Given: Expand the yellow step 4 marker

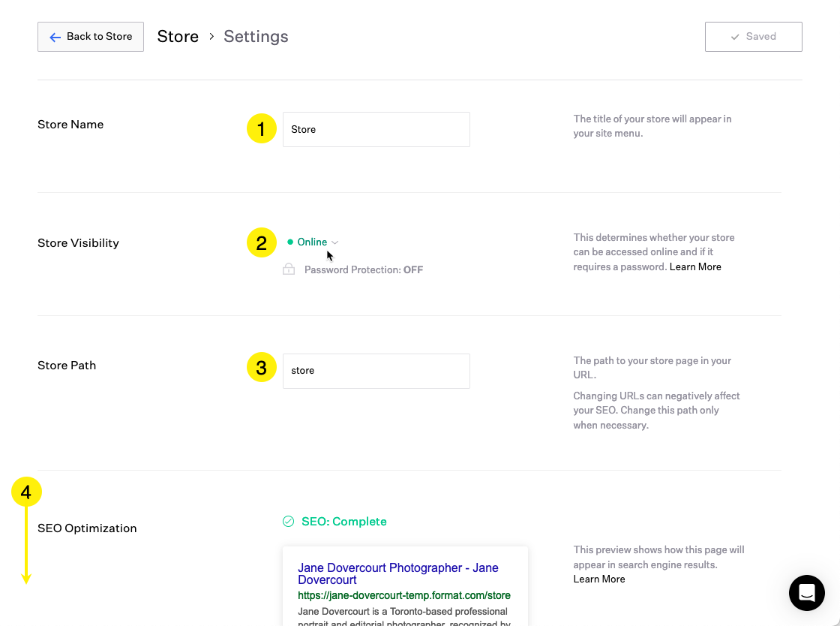Looking at the screenshot, I should [27, 491].
